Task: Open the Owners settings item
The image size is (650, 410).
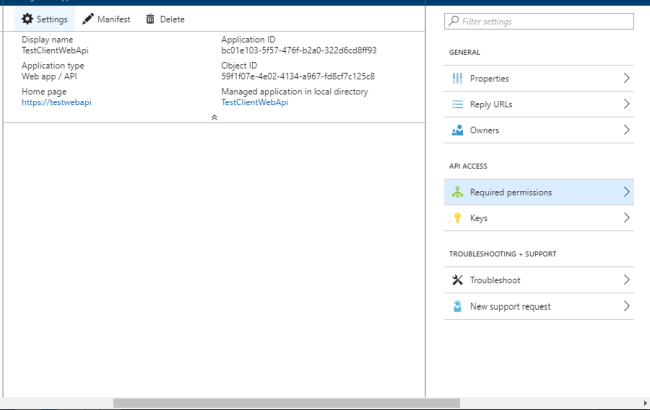Action: click(539, 130)
